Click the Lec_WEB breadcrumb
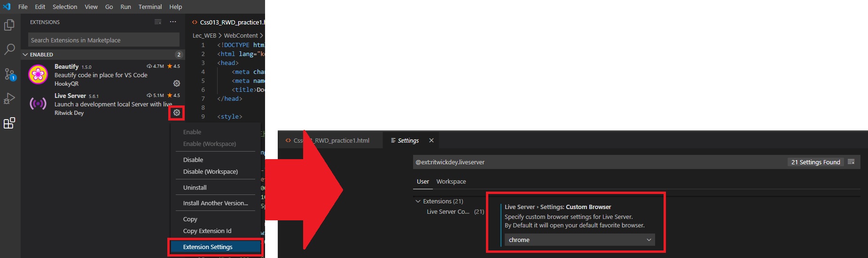 point(204,35)
